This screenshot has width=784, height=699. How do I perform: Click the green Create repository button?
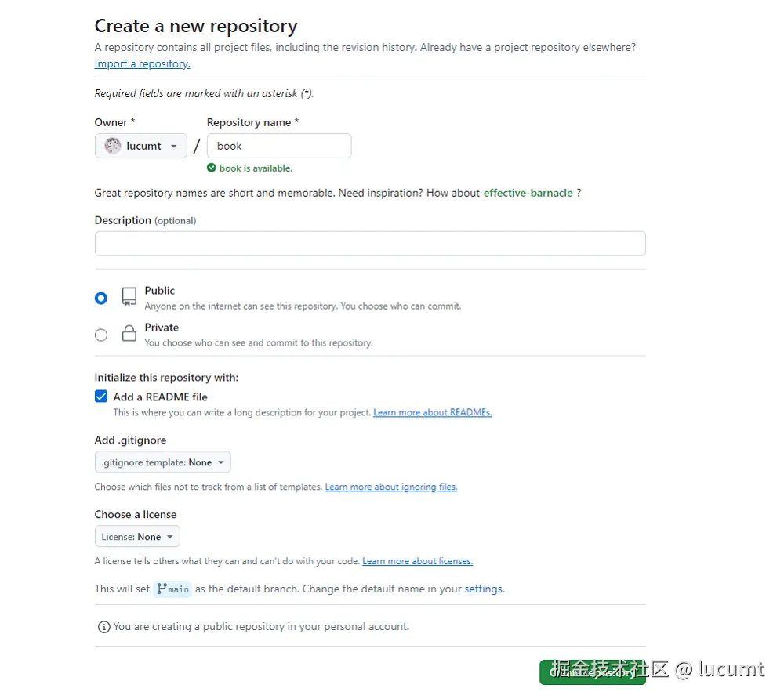tap(593, 672)
